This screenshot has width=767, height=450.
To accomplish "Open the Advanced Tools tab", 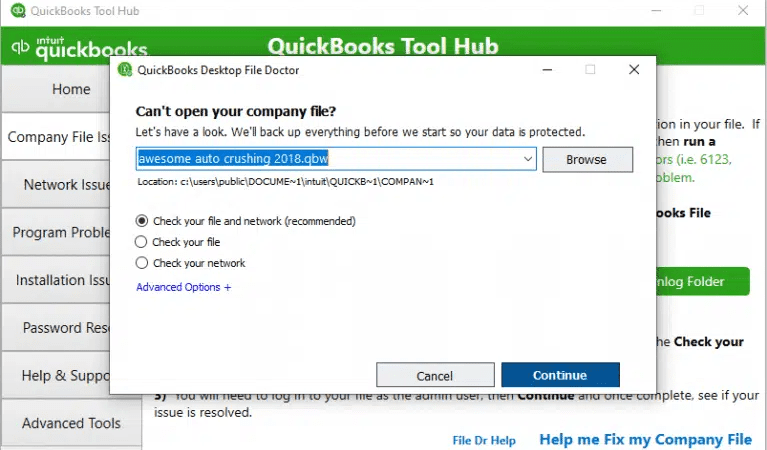I will [x=70, y=423].
